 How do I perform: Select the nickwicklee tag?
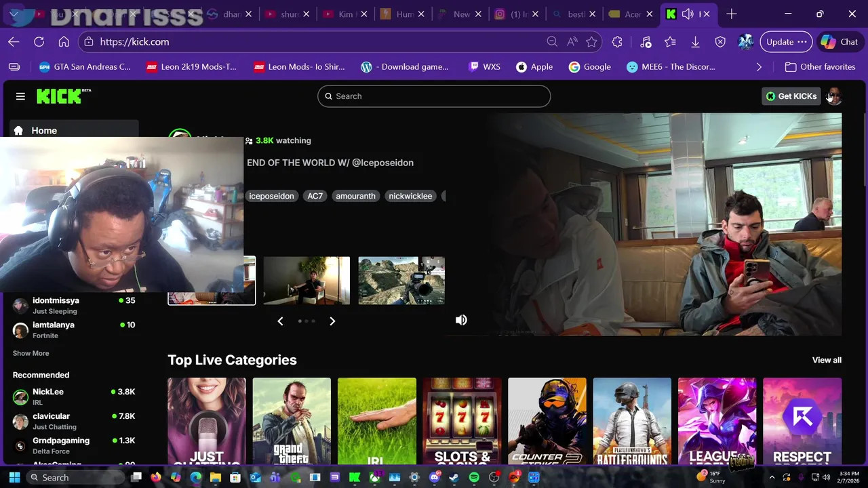pos(410,196)
